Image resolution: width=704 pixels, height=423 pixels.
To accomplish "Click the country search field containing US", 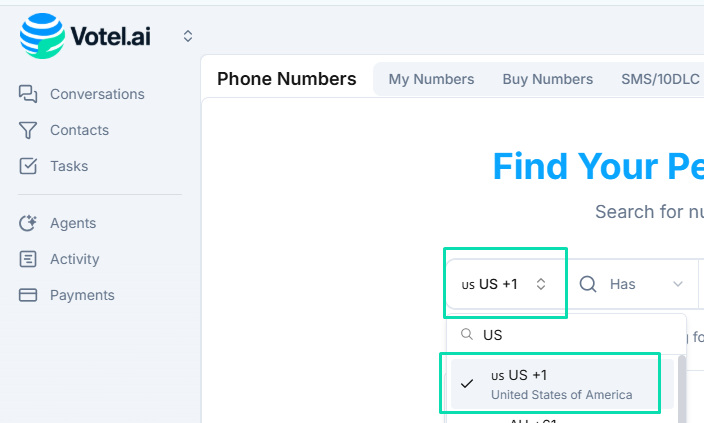I will [570, 335].
